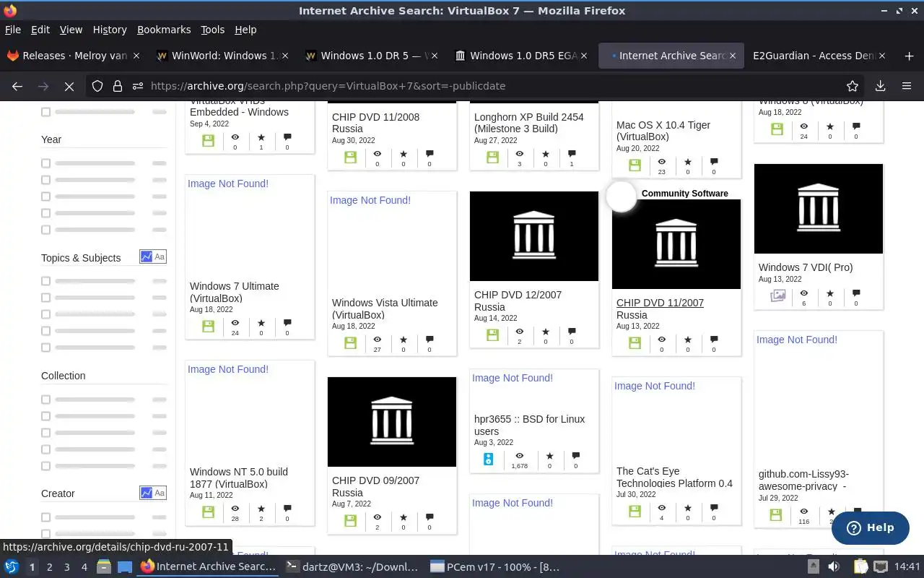Click the show desktop icon in taskbar

[x=125, y=567]
